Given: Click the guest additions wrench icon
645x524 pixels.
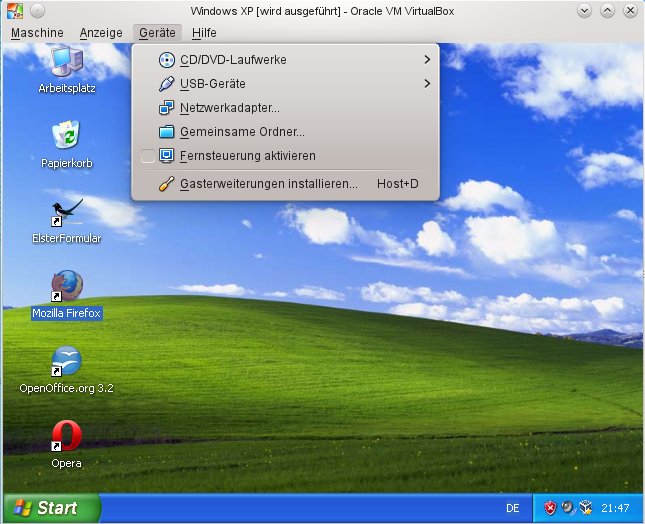Looking at the screenshot, I should pyautogui.click(x=167, y=183).
